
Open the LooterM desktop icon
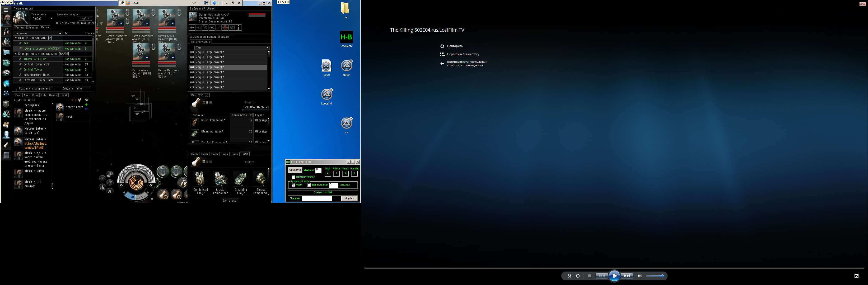point(326,94)
